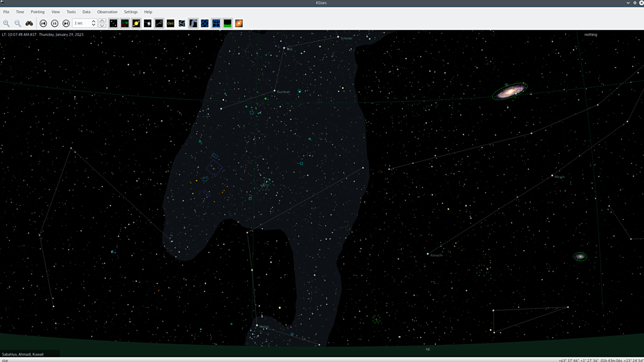
Task: Toggle the Milky Way display icon
Action: tap(193, 23)
